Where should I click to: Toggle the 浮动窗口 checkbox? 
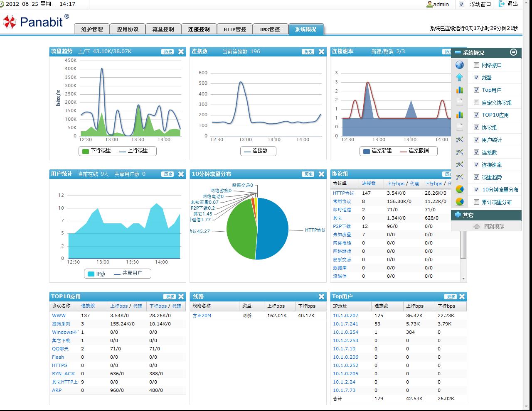pos(461,4)
